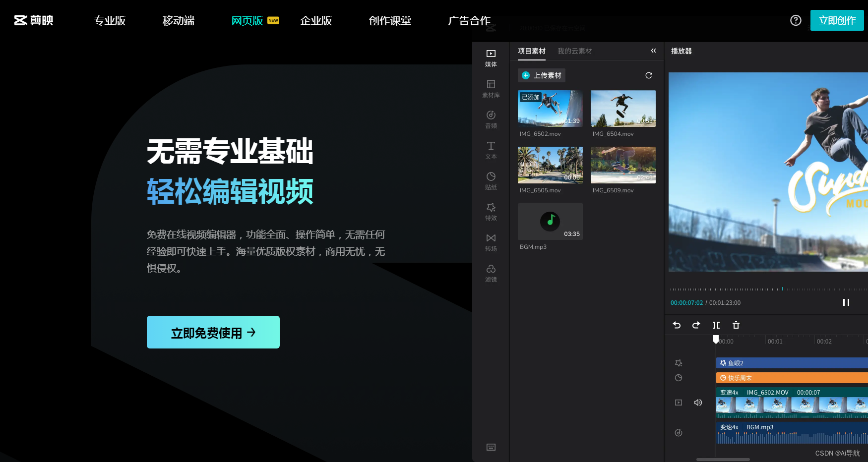This screenshot has width=868, height=462.
Task: Click the 剪映 logo
Action: click(34, 20)
